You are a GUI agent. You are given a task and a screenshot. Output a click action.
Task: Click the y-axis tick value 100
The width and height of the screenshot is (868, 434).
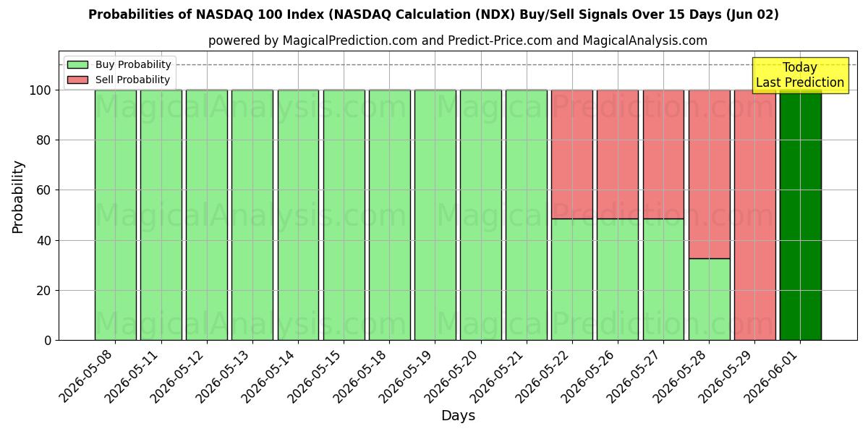pyautogui.click(x=41, y=90)
